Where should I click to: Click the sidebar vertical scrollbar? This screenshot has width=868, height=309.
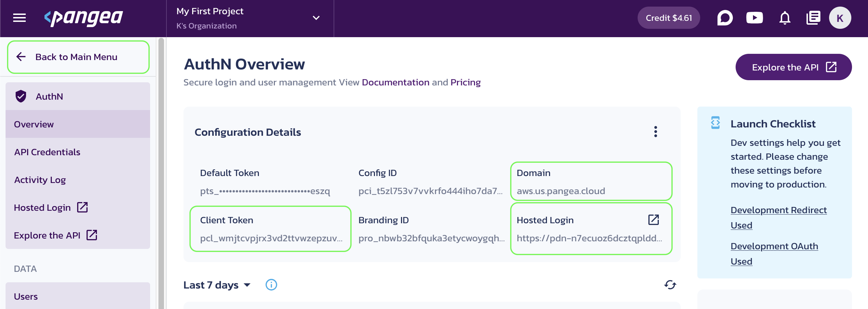[161, 173]
